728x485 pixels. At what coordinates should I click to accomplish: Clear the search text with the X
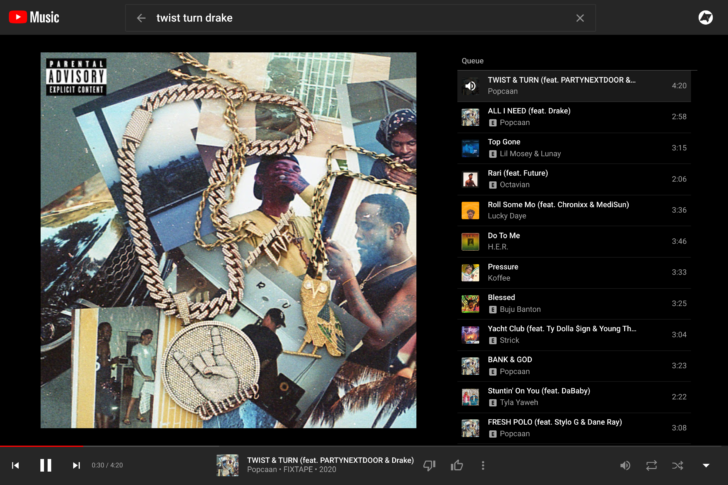click(x=580, y=18)
